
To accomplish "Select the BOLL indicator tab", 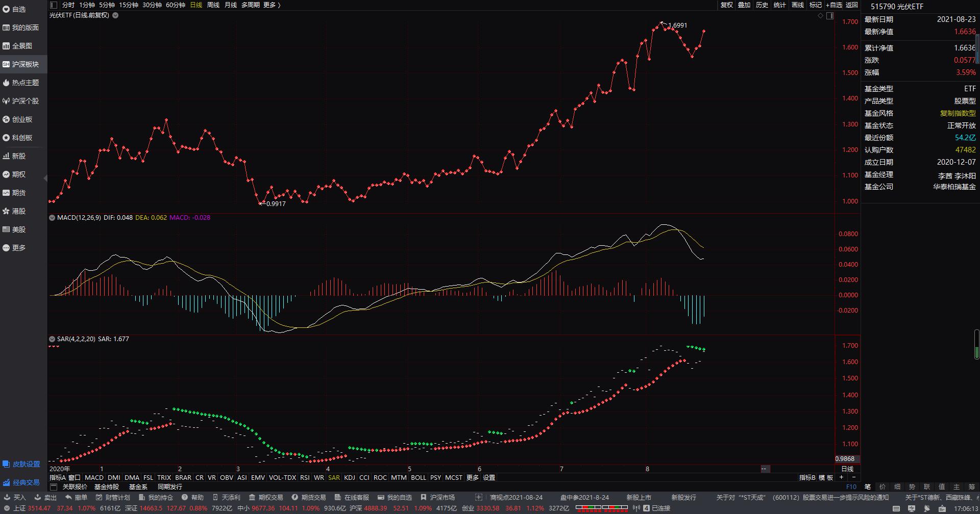I will coord(419,478).
